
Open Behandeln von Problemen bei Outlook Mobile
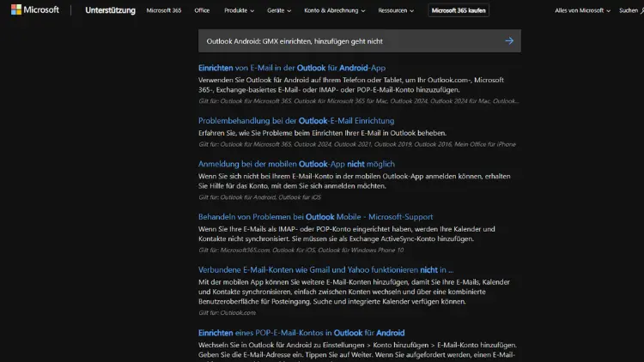[x=315, y=217]
